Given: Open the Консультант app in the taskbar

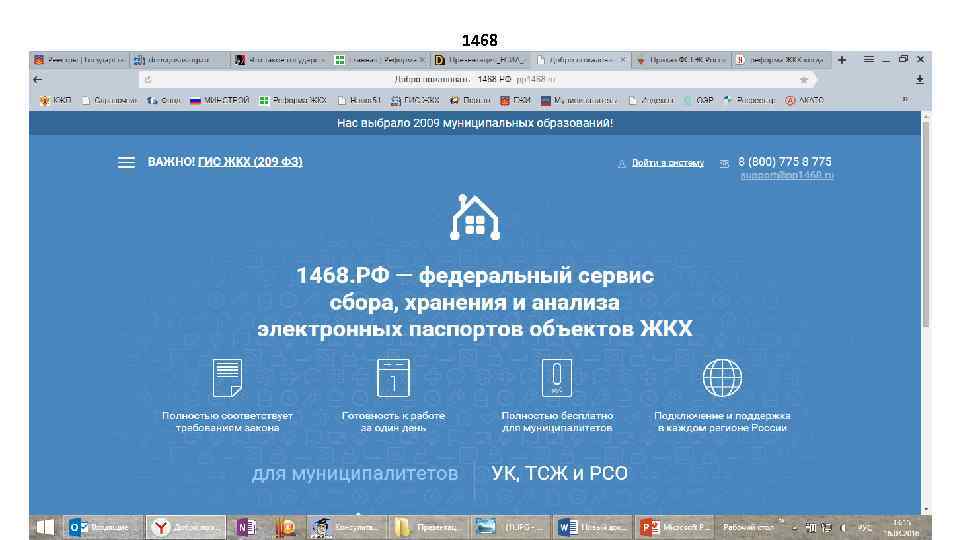Looking at the screenshot, I should click(x=346, y=527).
